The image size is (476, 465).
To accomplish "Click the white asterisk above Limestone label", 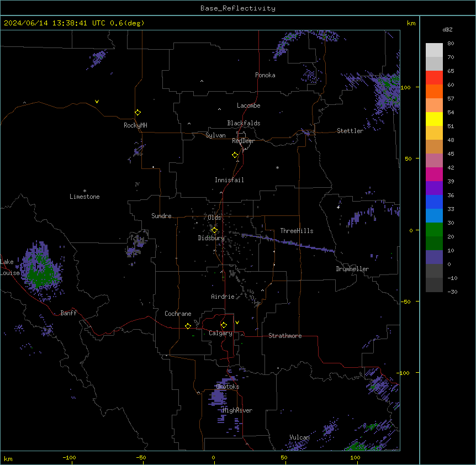I will point(84,191).
